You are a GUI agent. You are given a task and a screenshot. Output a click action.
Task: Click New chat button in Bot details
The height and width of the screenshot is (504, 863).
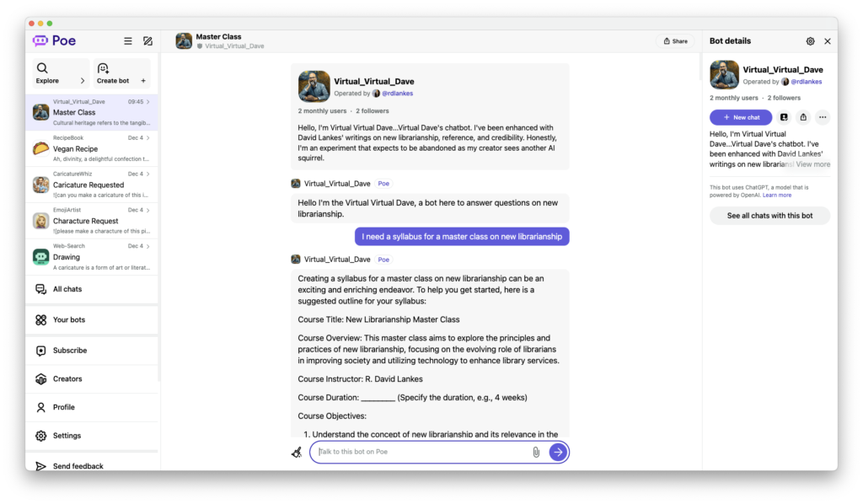point(741,117)
